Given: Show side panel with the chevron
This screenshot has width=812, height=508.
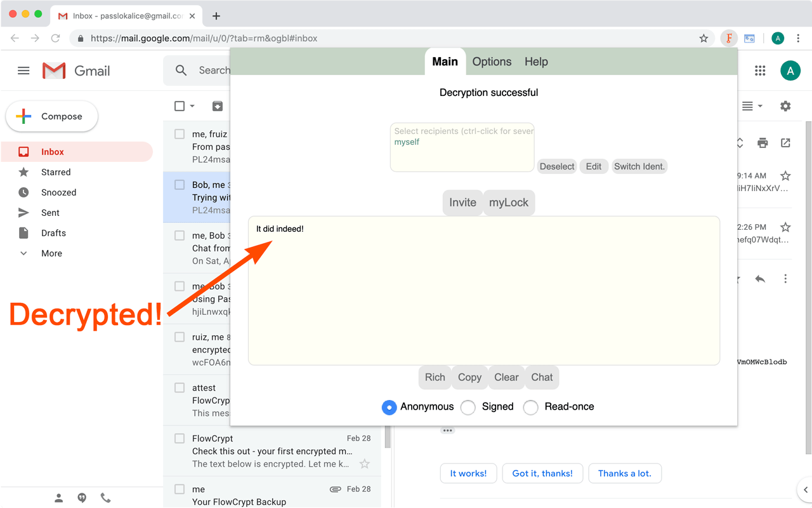Looking at the screenshot, I should tap(805, 490).
